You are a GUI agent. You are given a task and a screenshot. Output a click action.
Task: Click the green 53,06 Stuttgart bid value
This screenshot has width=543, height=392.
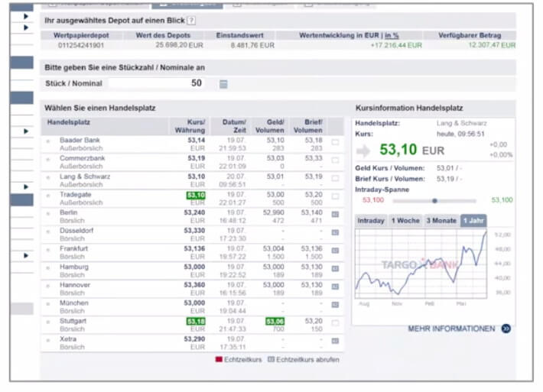(x=275, y=322)
